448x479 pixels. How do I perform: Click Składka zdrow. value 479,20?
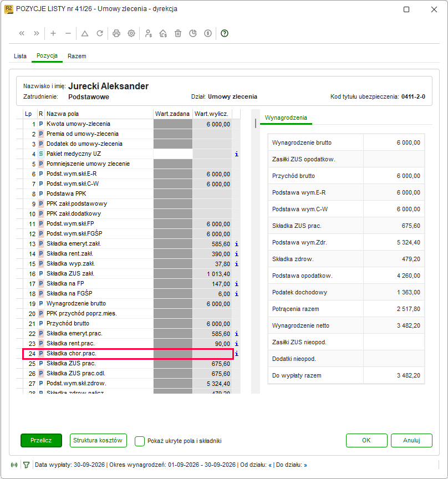(411, 259)
